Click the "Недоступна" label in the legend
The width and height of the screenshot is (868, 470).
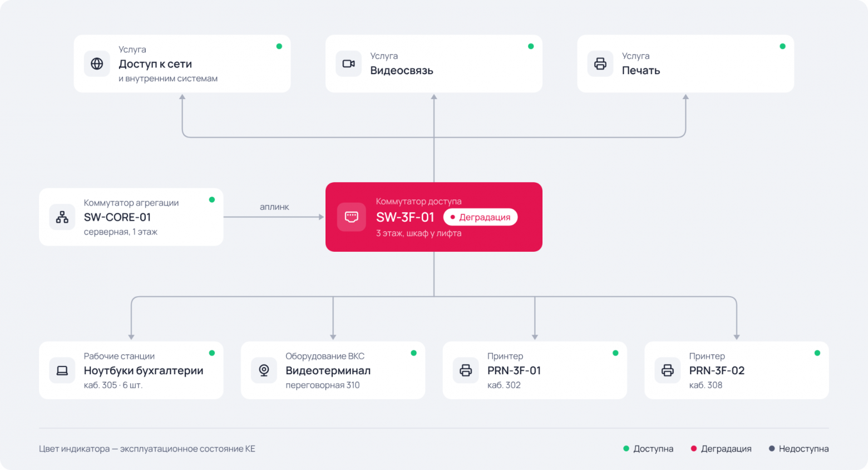[803, 449]
